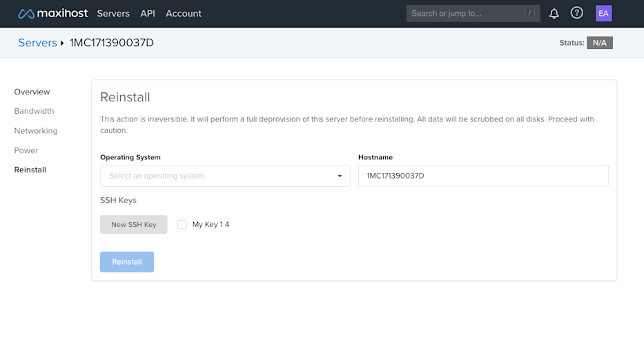The image size is (644, 353).
Task: Click the My Key 1 4 label
Action: 211,225
